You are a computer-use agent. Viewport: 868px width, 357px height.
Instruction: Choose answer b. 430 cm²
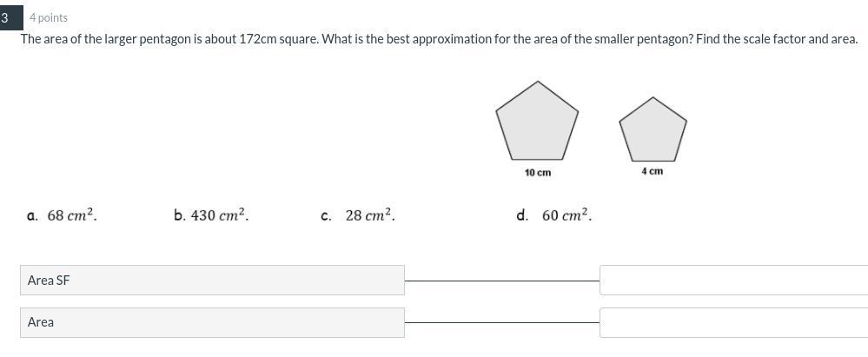point(211,215)
